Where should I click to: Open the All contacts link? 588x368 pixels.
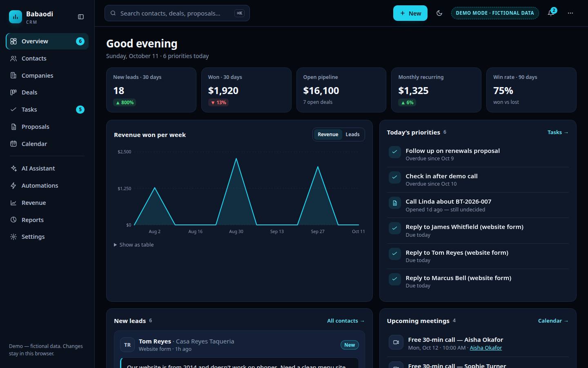pos(346,321)
